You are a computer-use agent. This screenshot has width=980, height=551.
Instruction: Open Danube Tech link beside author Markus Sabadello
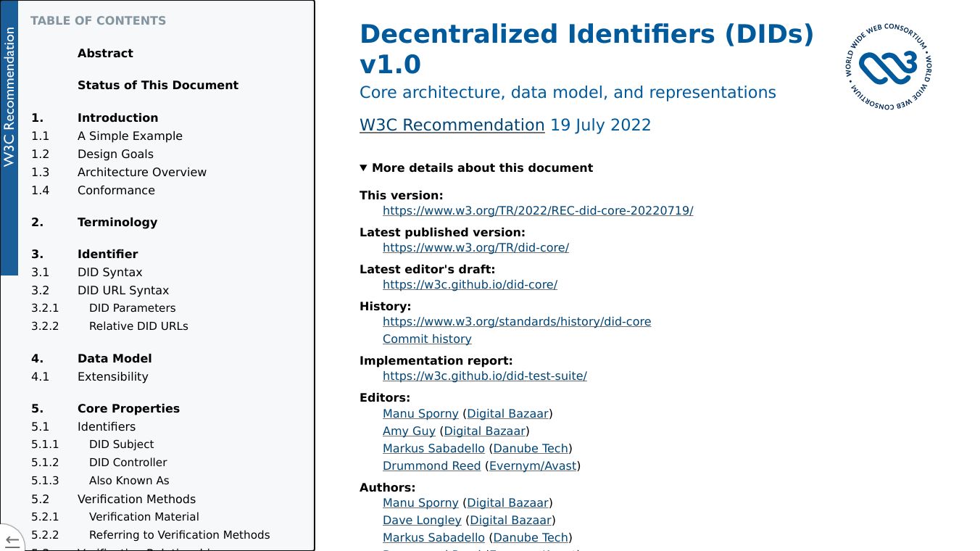pyautogui.click(x=531, y=537)
